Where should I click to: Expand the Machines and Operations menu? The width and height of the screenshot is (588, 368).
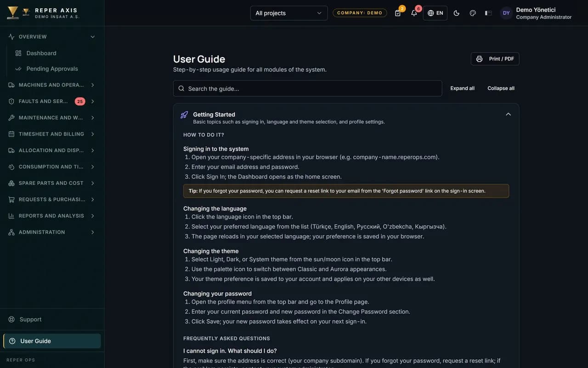click(51, 85)
